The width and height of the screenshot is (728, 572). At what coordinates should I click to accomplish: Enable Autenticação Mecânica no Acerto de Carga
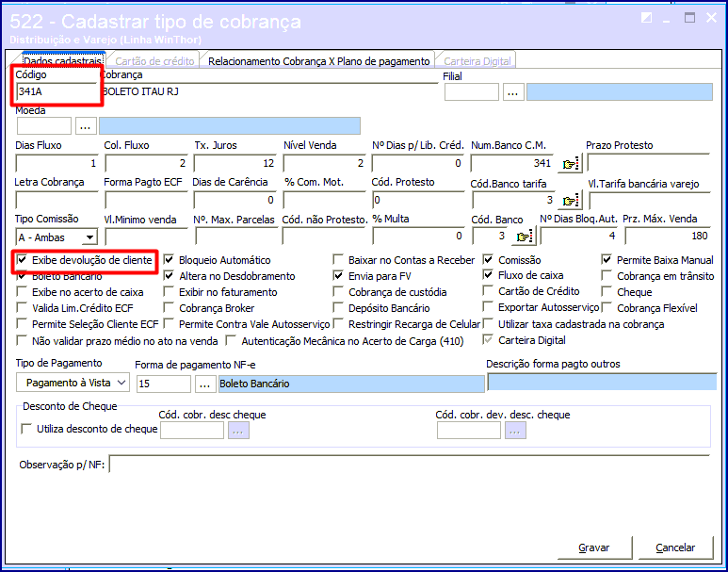(231, 341)
